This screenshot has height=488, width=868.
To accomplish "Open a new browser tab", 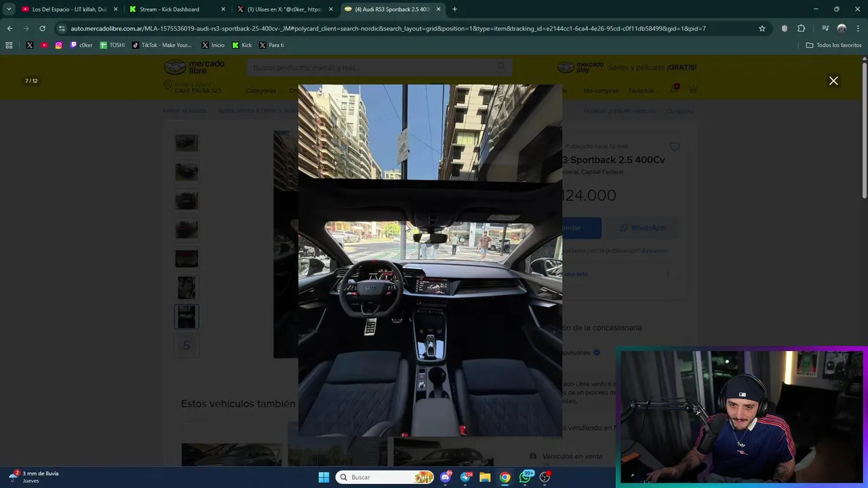I will [454, 9].
